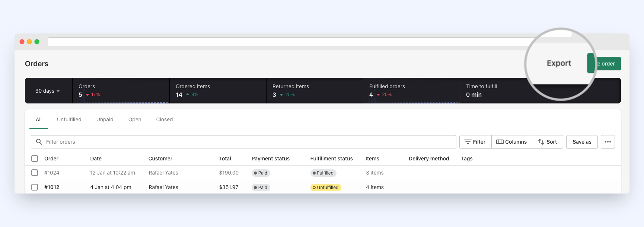Screen dimensions: 644x227
Task: Click the red close window button
Action: point(22,42)
